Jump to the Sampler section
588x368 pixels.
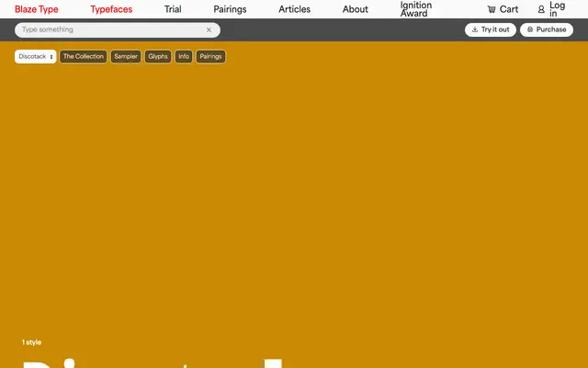(126, 57)
